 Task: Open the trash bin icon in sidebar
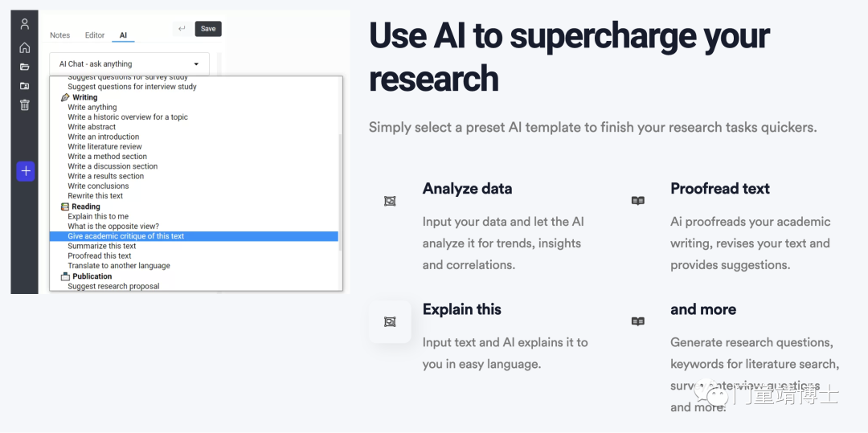pyautogui.click(x=24, y=104)
